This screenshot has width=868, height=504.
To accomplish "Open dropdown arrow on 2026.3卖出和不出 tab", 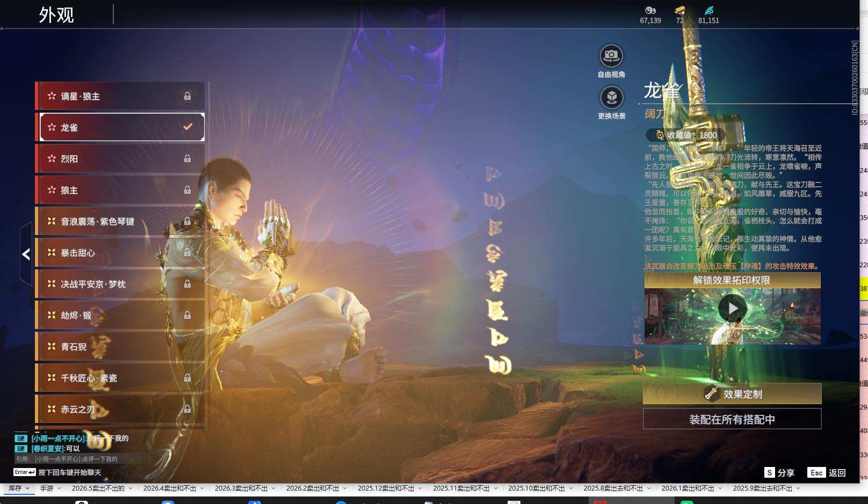I will click(273, 488).
